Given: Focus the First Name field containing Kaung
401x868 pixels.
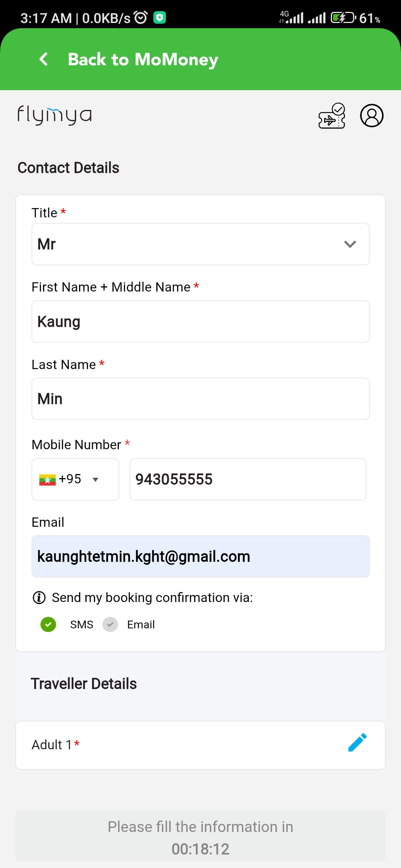Looking at the screenshot, I should point(200,322).
